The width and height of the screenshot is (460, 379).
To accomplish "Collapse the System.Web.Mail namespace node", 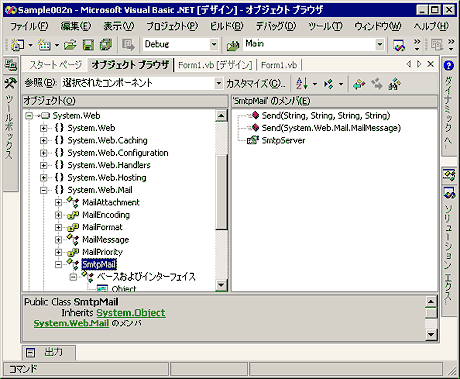I will tap(43, 190).
